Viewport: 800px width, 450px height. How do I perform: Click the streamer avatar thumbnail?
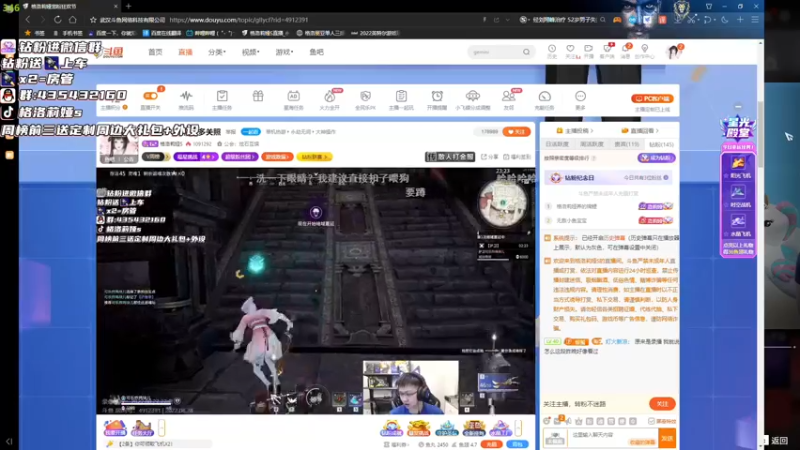[118, 149]
